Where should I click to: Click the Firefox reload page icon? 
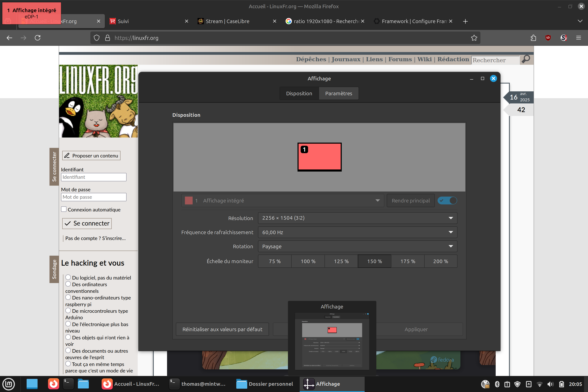click(x=38, y=38)
